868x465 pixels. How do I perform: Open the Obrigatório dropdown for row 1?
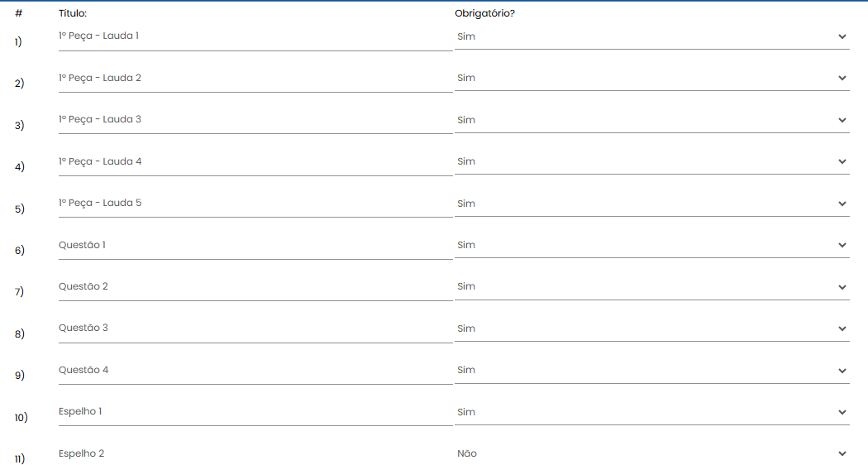pos(652,36)
